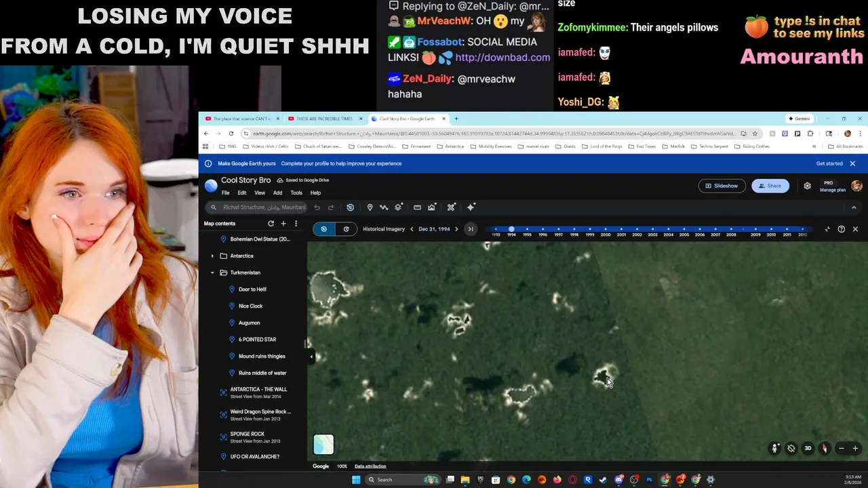
Task: Open the File menu
Action: click(225, 193)
